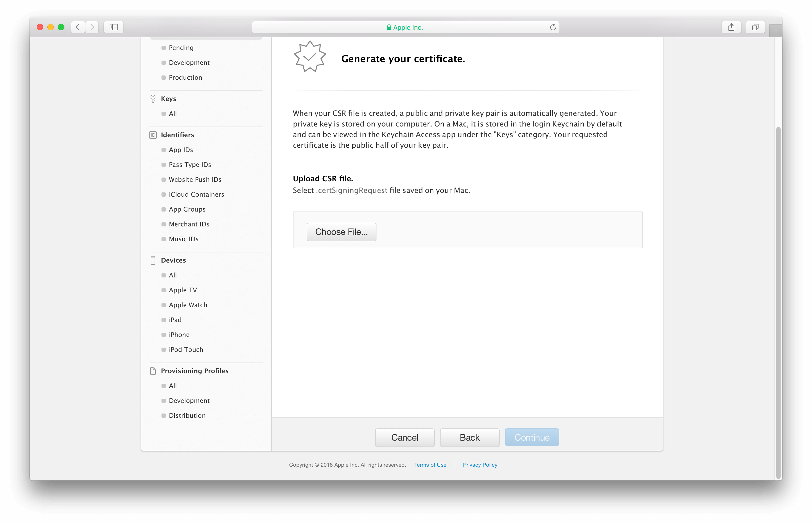Open App IDs in sidebar
812x523 pixels.
(181, 150)
